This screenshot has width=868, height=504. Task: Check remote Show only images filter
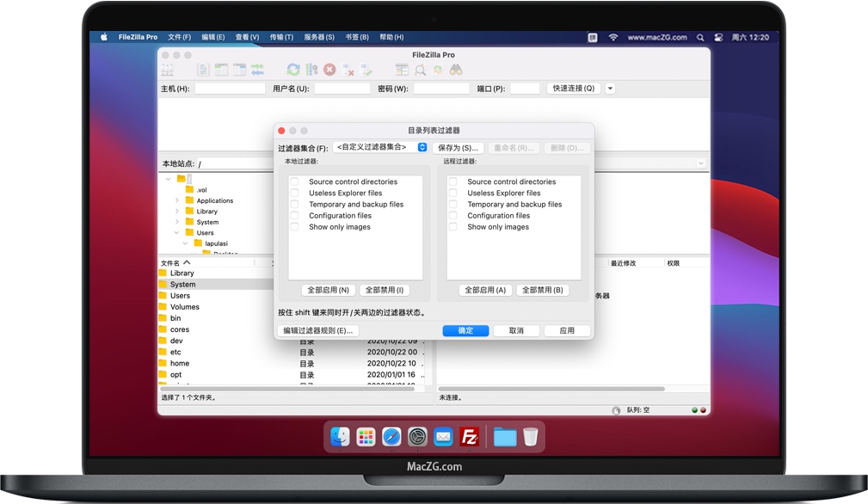[x=453, y=227]
